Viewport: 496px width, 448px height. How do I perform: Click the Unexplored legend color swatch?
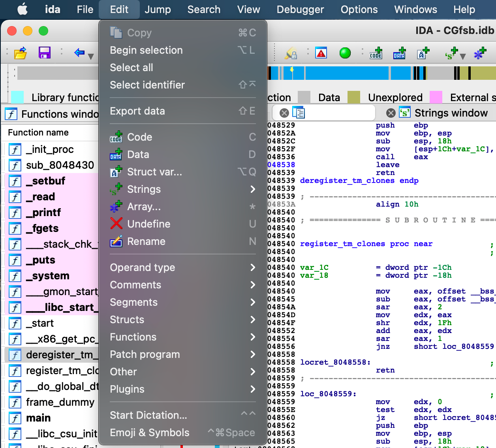(x=354, y=97)
